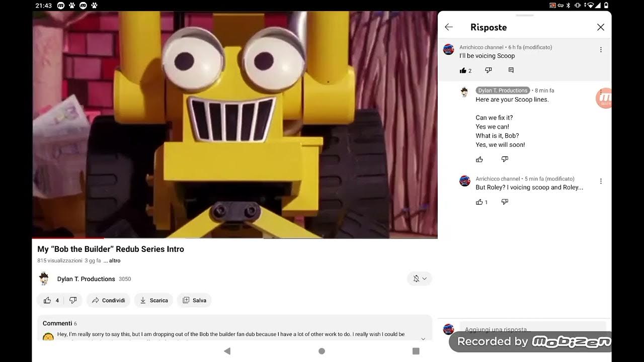644x362 pixels.
Task: Open channel avatar next to Dylan T. Productions
Action: (x=44, y=279)
